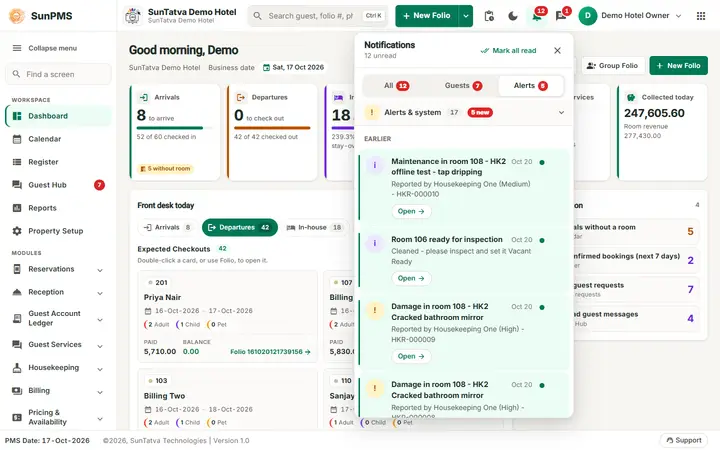Open the apps grid icon

point(701,16)
